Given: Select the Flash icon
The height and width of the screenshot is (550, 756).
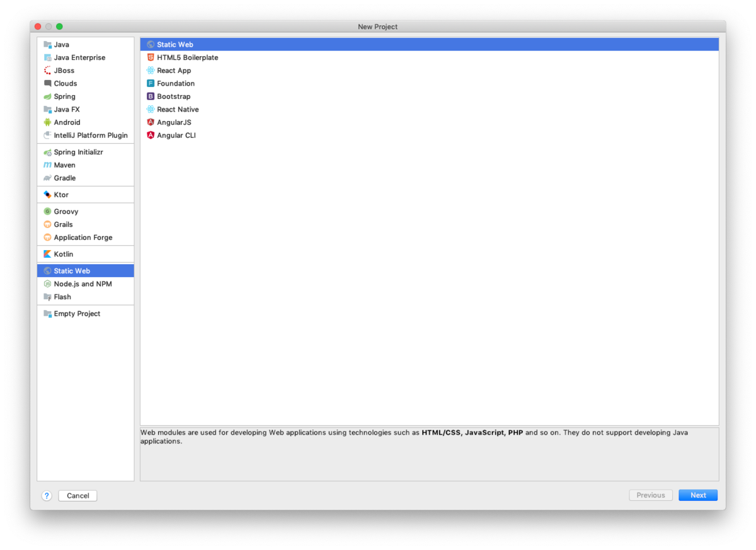Looking at the screenshot, I should click(47, 297).
